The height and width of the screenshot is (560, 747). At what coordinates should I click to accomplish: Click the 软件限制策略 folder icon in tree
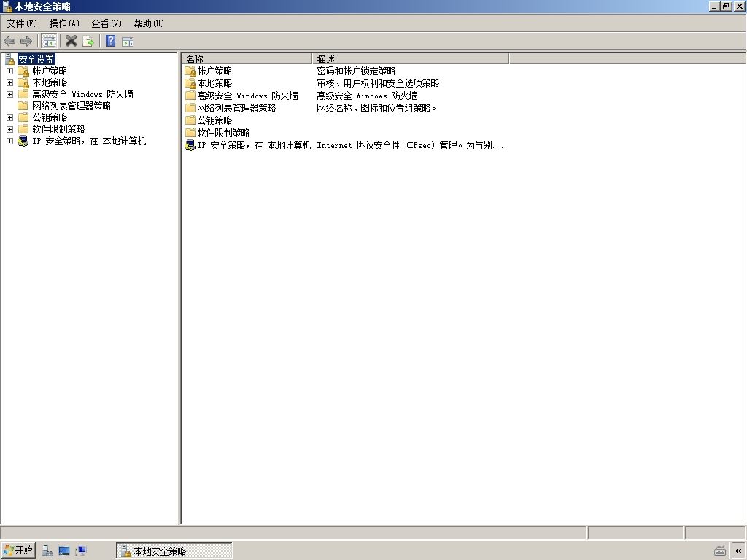click(23, 129)
